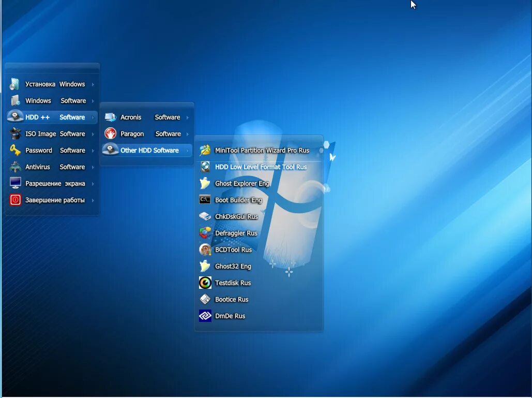This screenshot has height=398, width=532.
Task: Click the Defraggler Rus icon
Action: pos(205,233)
